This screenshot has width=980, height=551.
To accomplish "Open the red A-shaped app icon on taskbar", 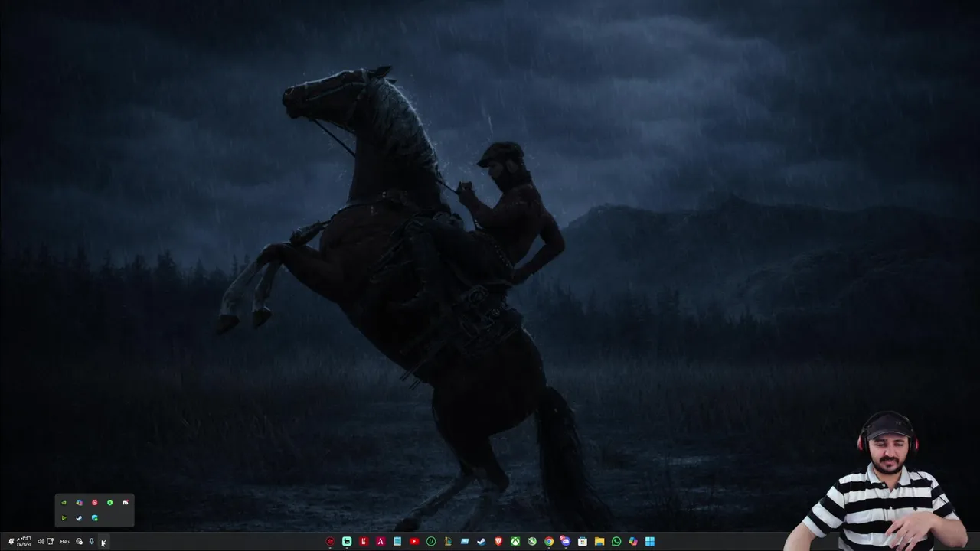I will tap(381, 541).
